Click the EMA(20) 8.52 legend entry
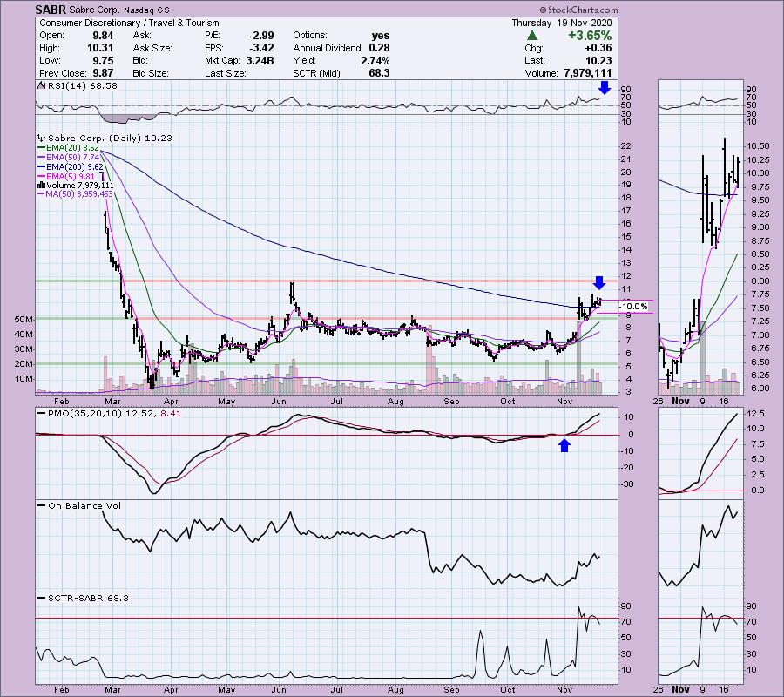 pos(72,148)
